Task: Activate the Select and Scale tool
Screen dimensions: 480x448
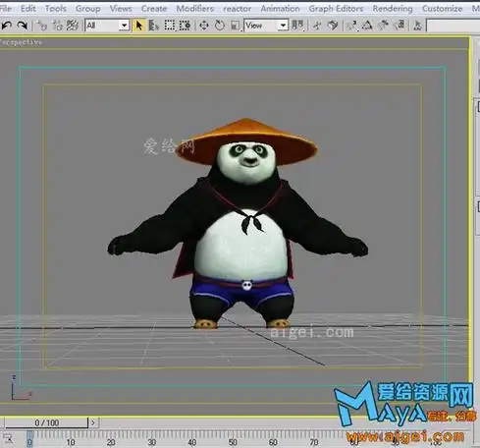Action: [x=235, y=26]
